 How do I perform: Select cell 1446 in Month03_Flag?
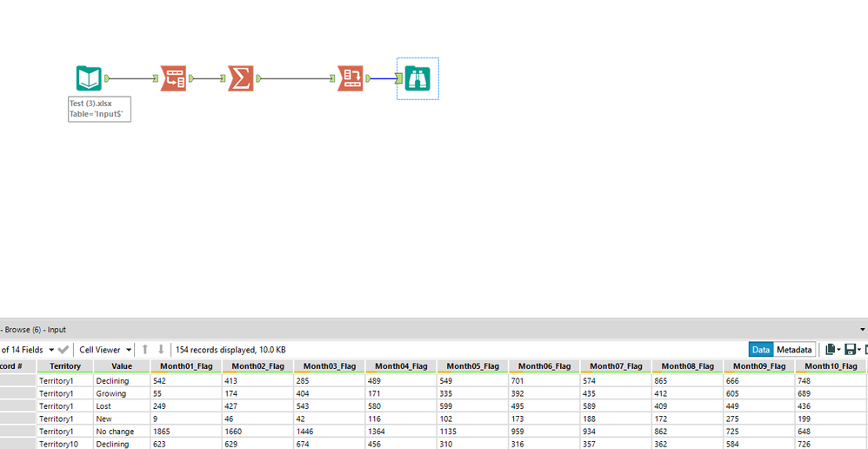click(330, 432)
